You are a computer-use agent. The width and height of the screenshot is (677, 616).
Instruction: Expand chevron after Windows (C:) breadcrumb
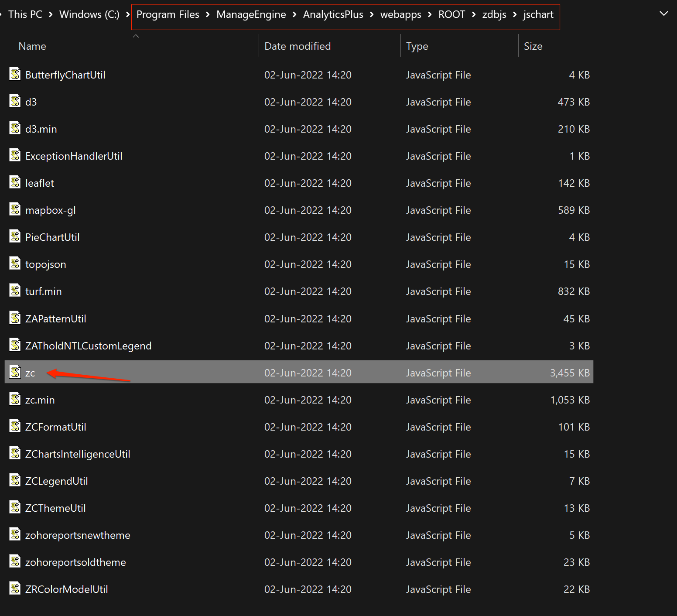[x=128, y=15]
